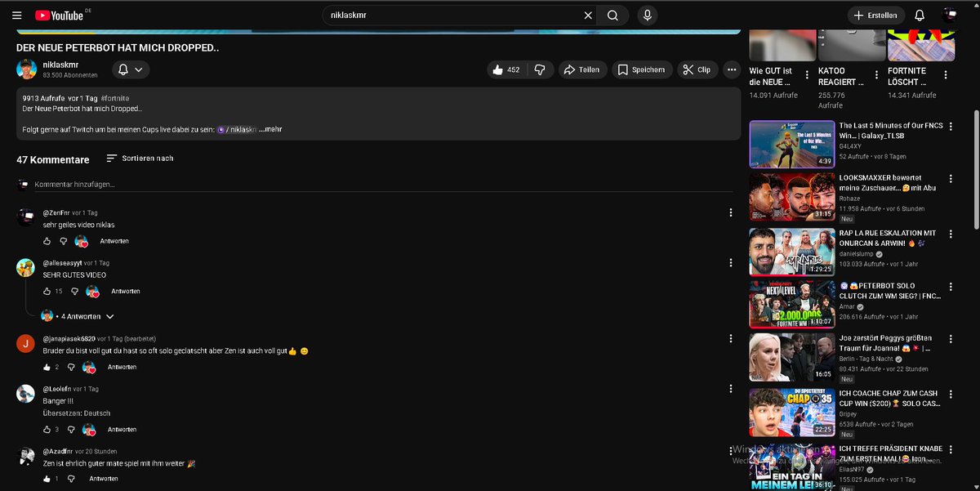The width and height of the screenshot is (980, 491).
Task: Like the video with 452 likes
Action: pyautogui.click(x=506, y=70)
